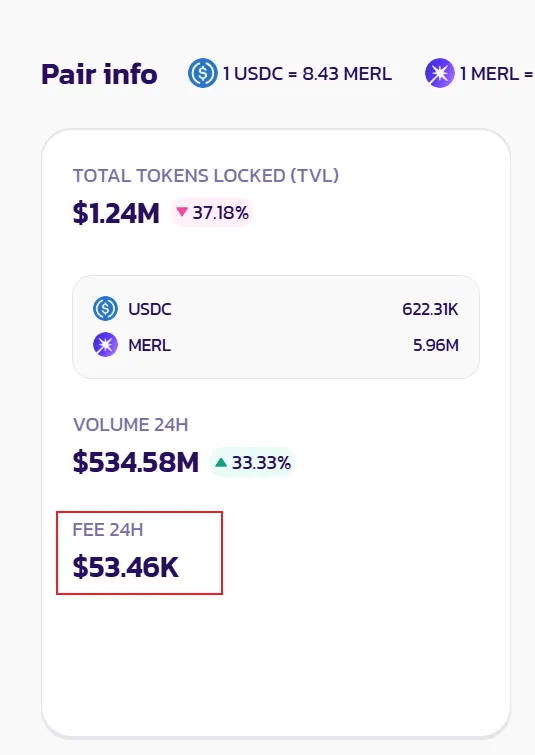Click the Volume 24H label

(130, 425)
